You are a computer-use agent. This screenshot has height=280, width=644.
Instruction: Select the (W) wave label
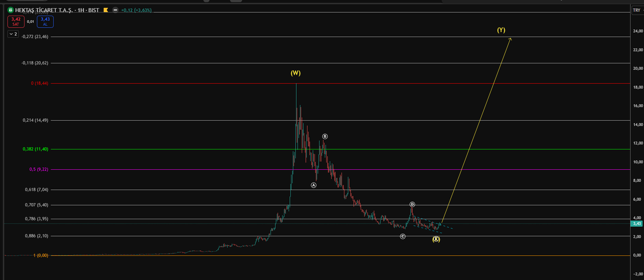(x=296, y=73)
